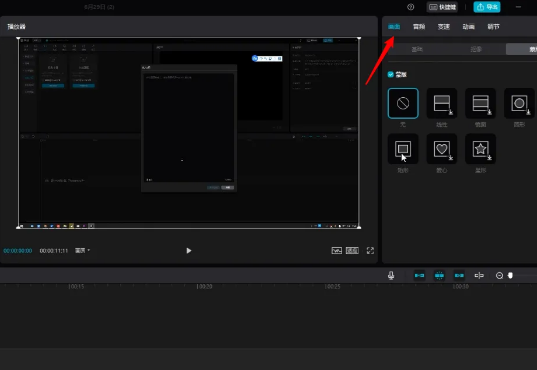The width and height of the screenshot is (537, 370).
Task: Toggle clip linkage icon
Action: (459, 275)
